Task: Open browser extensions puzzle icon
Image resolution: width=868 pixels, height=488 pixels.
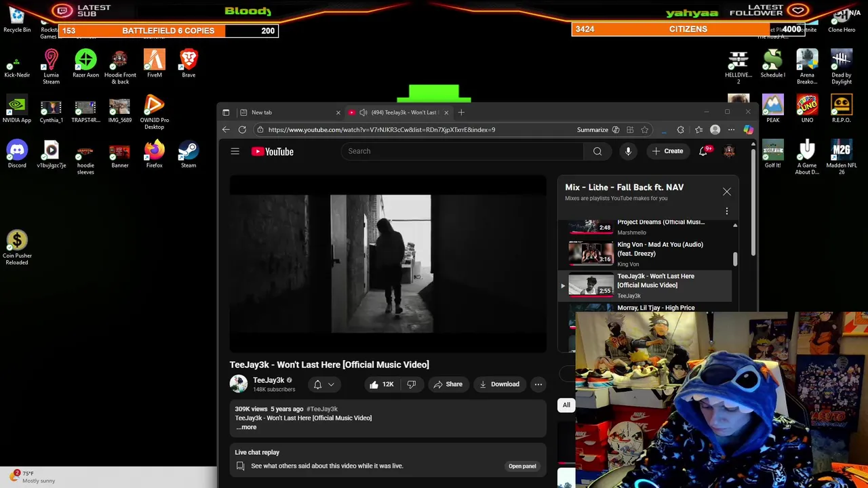Action: click(680, 129)
